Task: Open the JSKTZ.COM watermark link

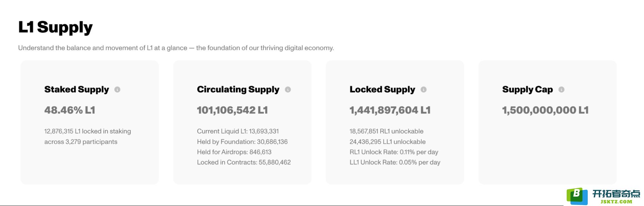Action: tap(616, 202)
